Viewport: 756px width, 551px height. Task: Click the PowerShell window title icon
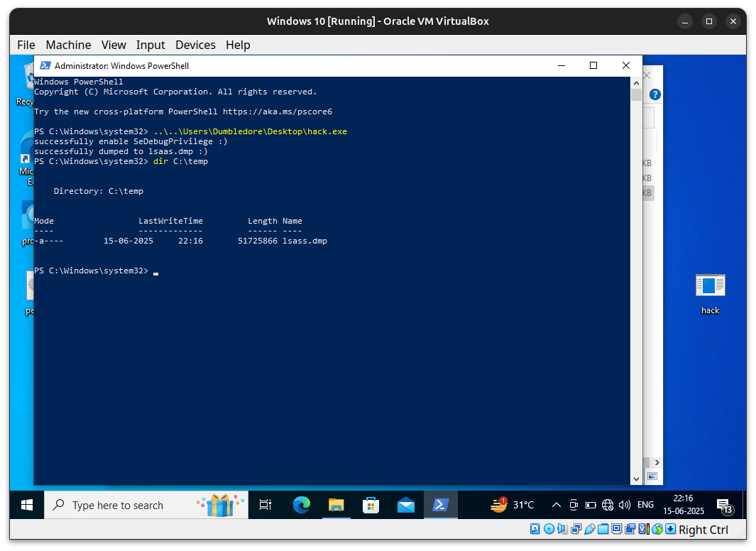(45, 65)
